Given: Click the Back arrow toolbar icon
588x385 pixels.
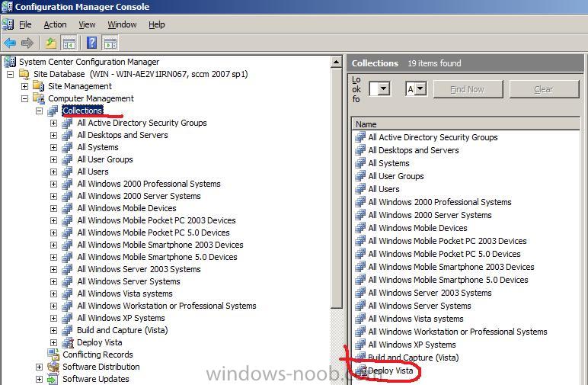Looking at the screenshot, I should click(x=10, y=43).
